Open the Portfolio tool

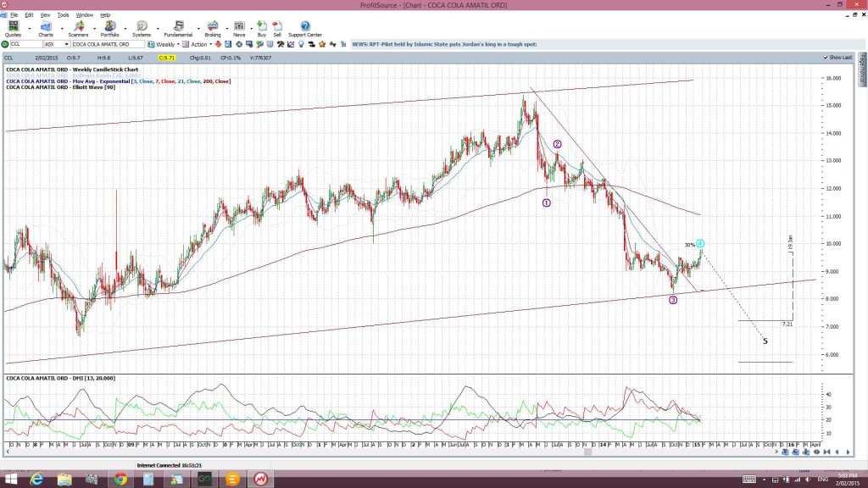click(x=109, y=29)
